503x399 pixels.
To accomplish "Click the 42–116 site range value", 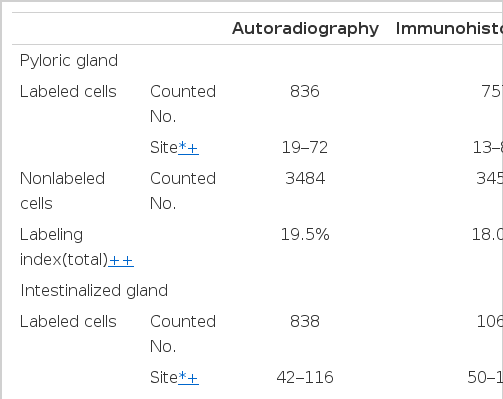I will [305, 377].
